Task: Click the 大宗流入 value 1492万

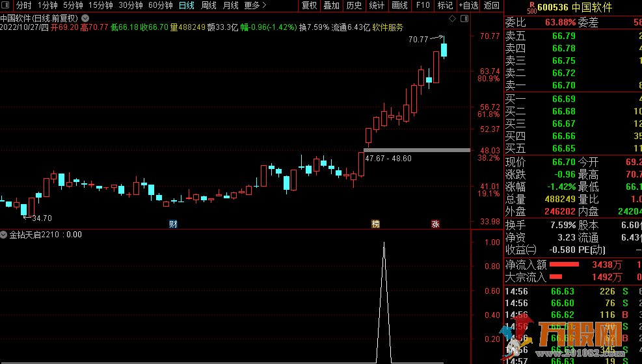Action: coord(607,278)
